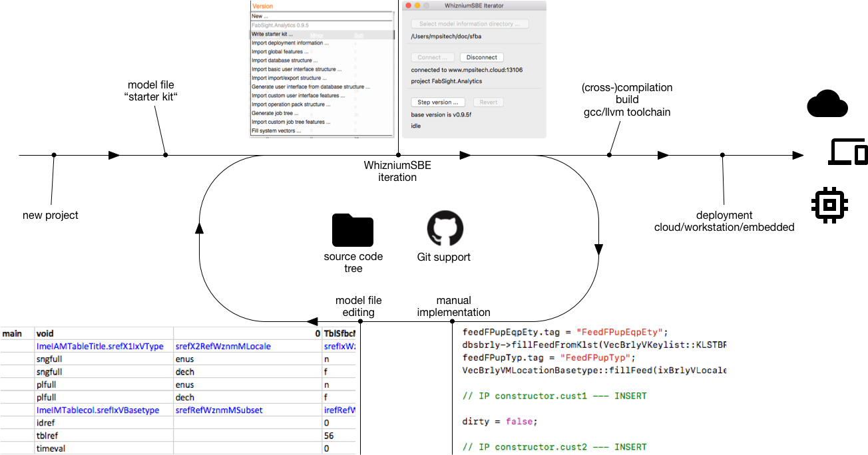Open the source code tree folder icon

click(x=353, y=230)
